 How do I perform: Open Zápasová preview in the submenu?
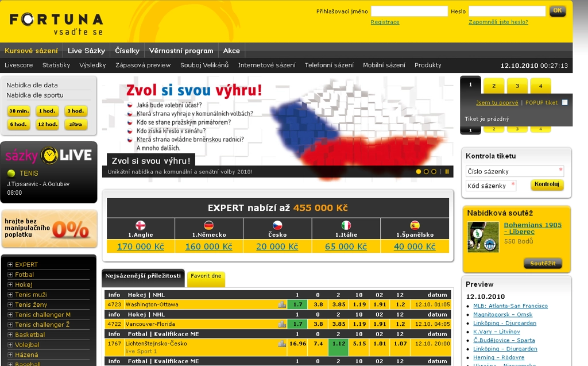[143, 65]
